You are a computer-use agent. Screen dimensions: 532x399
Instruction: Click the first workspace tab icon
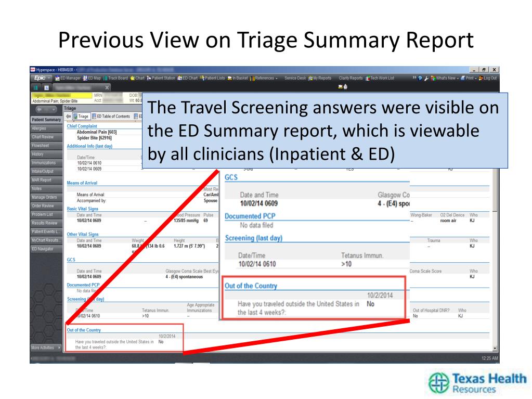36,87
